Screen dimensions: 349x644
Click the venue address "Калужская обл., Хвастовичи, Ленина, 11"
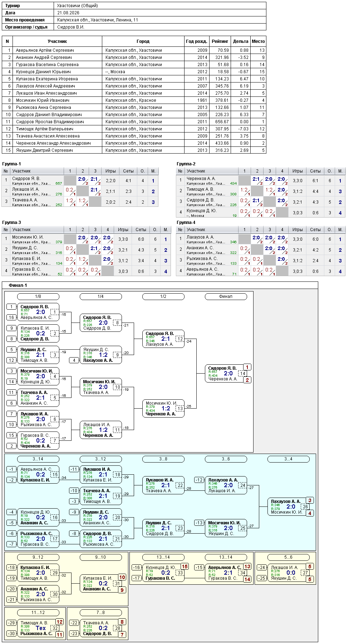coord(98,20)
